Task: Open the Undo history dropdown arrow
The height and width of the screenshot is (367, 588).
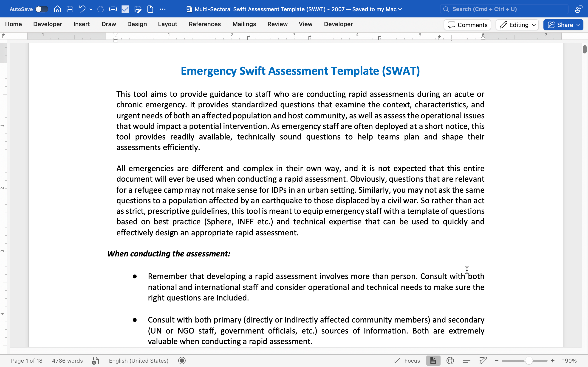Action: coord(91,9)
